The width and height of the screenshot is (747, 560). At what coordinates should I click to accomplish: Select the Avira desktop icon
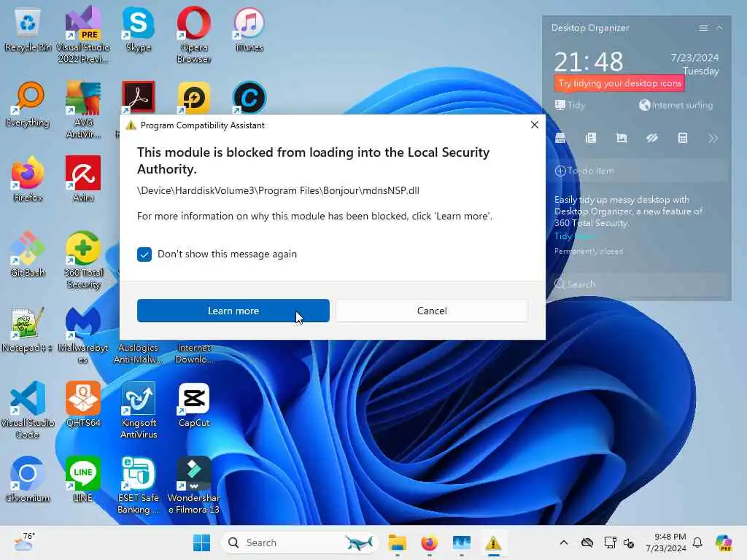[83, 180]
